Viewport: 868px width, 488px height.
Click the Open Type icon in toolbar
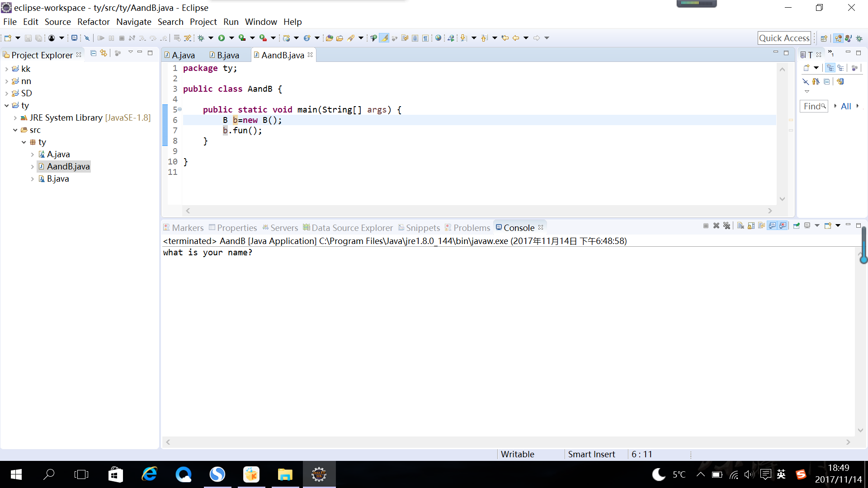click(330, 38)
